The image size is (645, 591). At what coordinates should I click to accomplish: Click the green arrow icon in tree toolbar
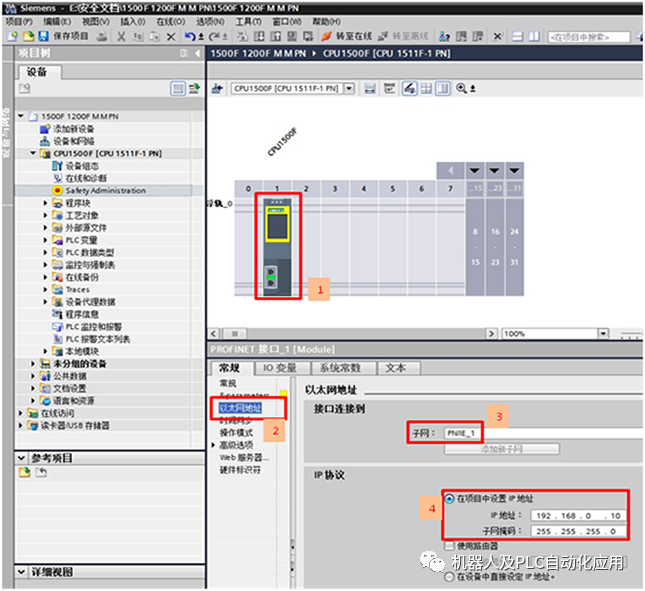point(194,88)
